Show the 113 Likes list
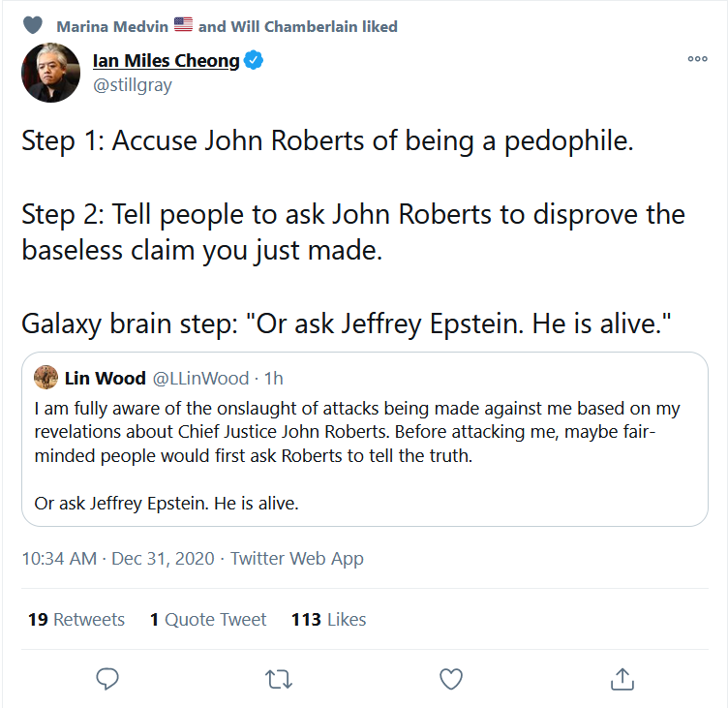Screen dimensions: 728x708 pos(329,619)
